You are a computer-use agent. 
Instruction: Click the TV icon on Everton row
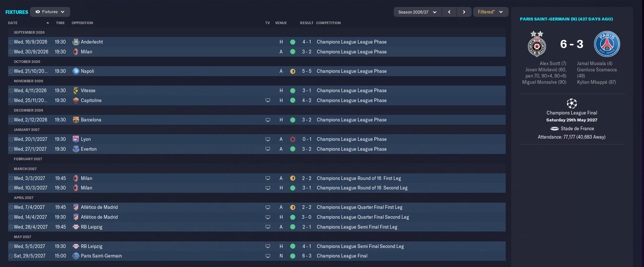[268, 149]
